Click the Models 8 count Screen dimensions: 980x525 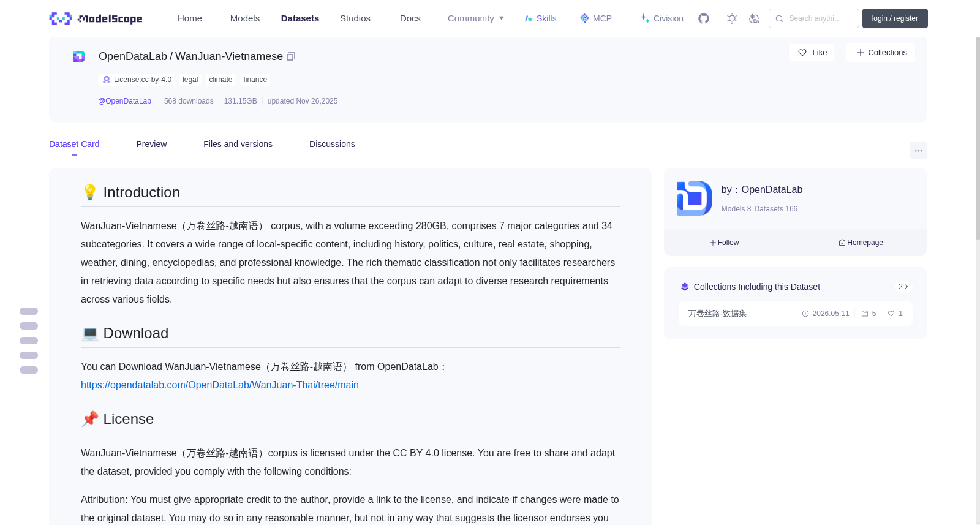point(736,209)
